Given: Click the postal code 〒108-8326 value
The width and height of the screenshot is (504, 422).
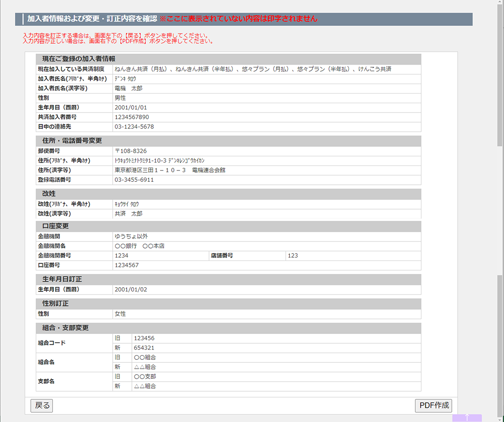Looking at the screenshot, I should (131, 151).
